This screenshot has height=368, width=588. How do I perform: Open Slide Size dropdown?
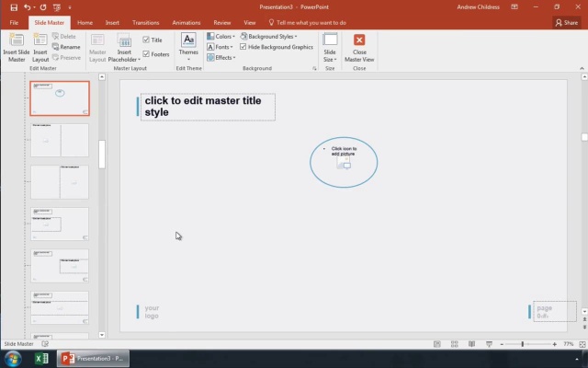[330, 47]
